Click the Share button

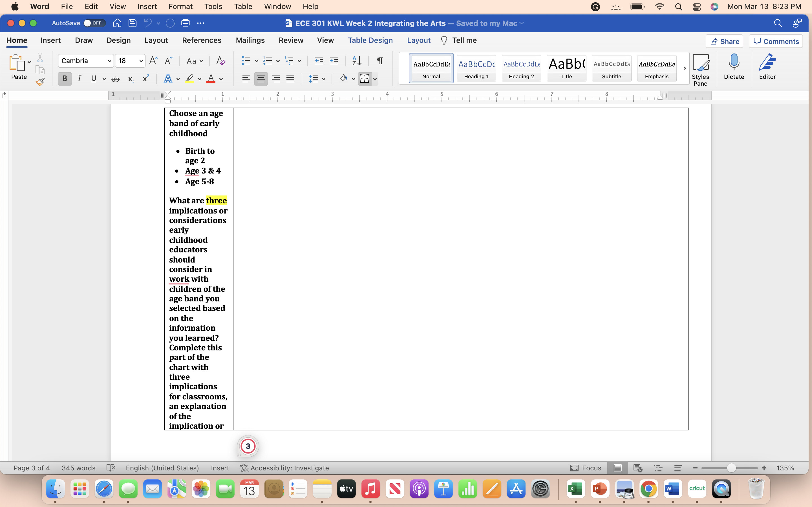724,41
